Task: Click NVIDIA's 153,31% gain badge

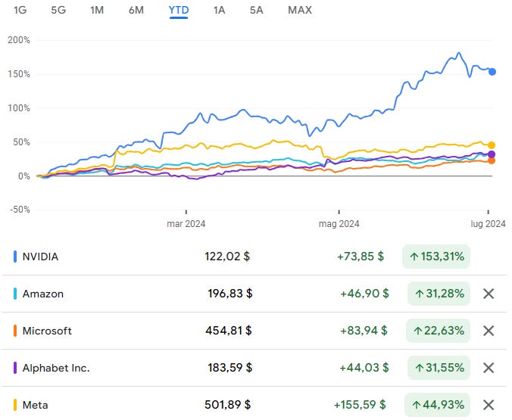Action: pos(436,257)
